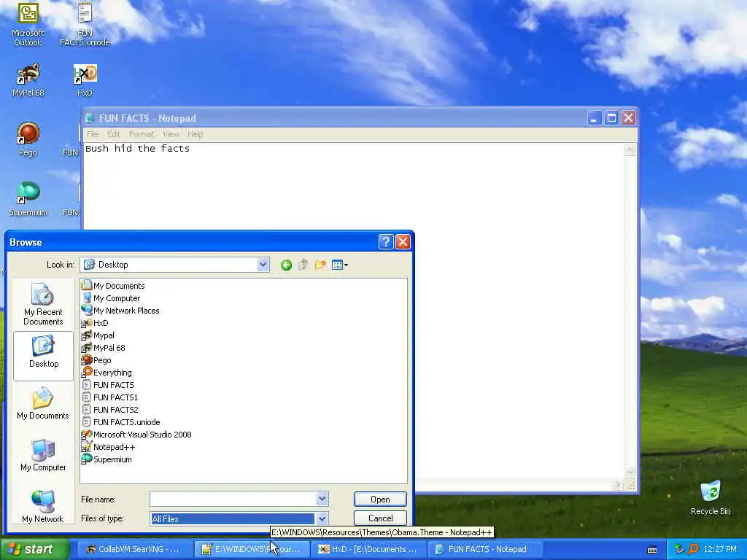Select MyPal 68 in the file list
The width and height of the screenshot is (747, 560).
pyautogui.click(x=104, y=348)
